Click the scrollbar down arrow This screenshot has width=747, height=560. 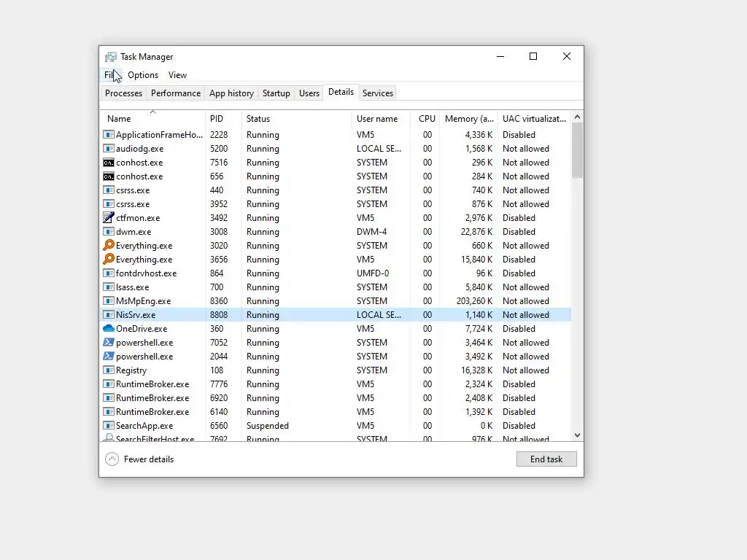[x=578, y=435]
